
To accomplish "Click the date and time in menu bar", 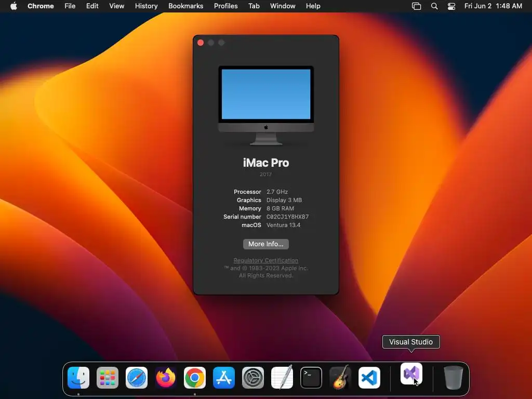I will click(493, 6).
